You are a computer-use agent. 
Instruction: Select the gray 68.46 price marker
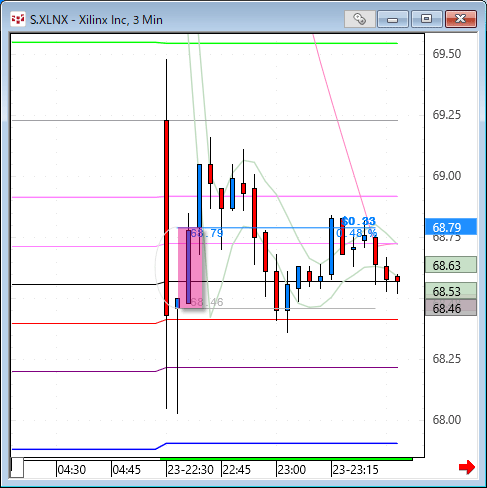[x=451, y=308]
